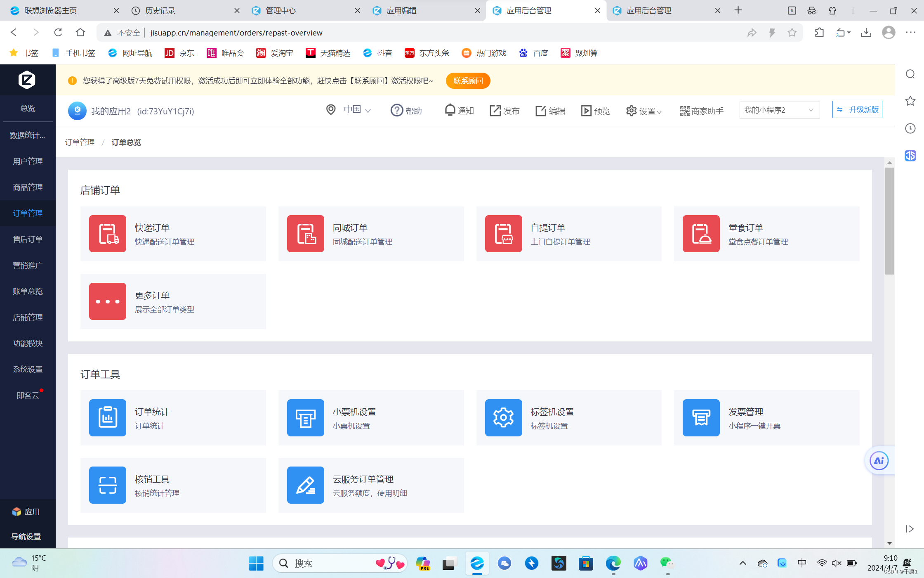
Task: Open the 云服务订单管理 pencil icon
Action: point(305,485)
